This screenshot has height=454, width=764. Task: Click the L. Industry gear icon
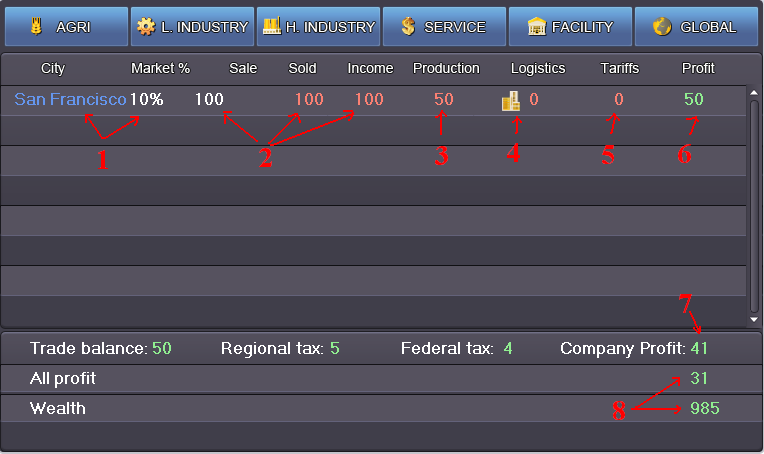pyautogui.click(x=146, y=27)
